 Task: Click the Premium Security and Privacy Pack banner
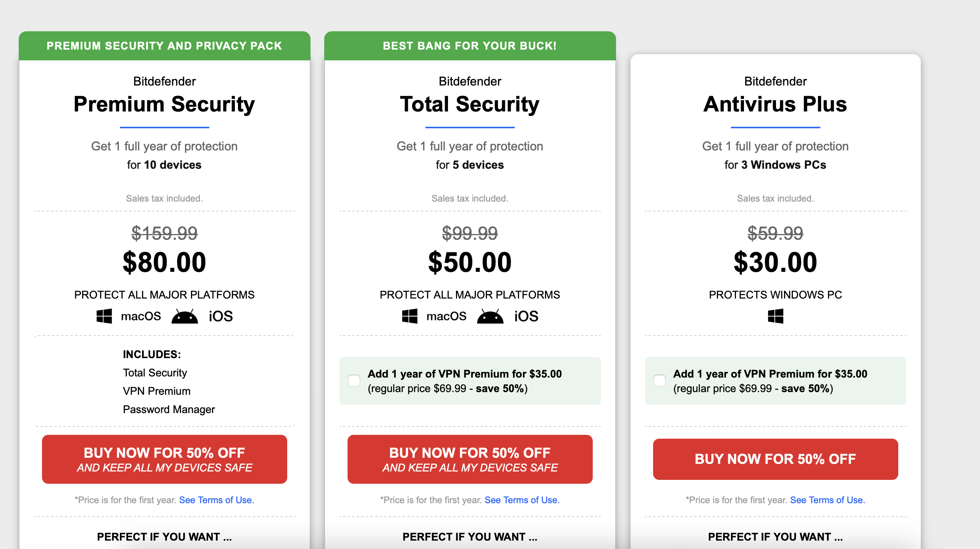tap(164, 46)
